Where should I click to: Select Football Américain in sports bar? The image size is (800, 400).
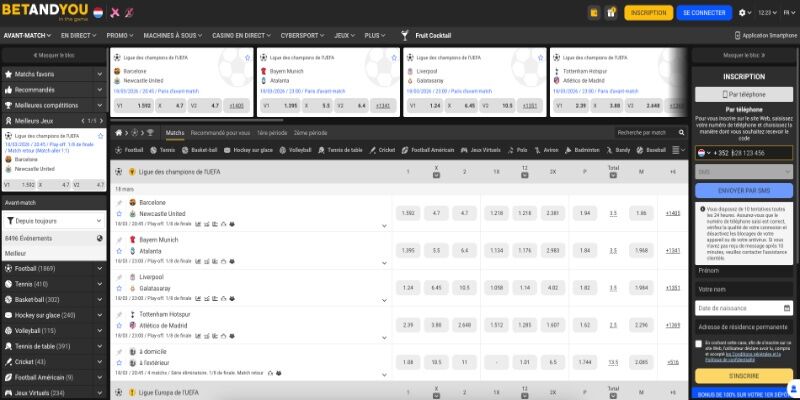(x=428, y=150)
